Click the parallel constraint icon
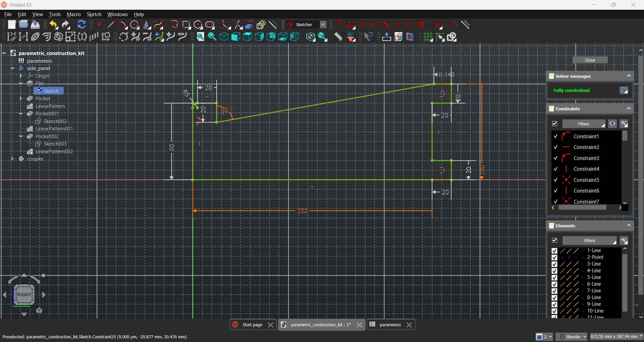Image resolution: width=644 pixels, height=342 pixels. [362, 25]
